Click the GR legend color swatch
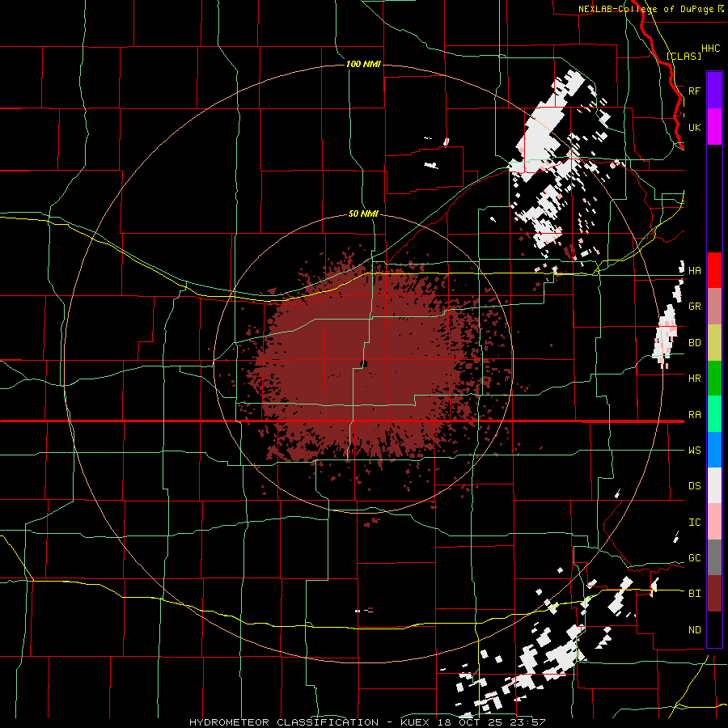The image size is (728, 728). coord(714,307)
